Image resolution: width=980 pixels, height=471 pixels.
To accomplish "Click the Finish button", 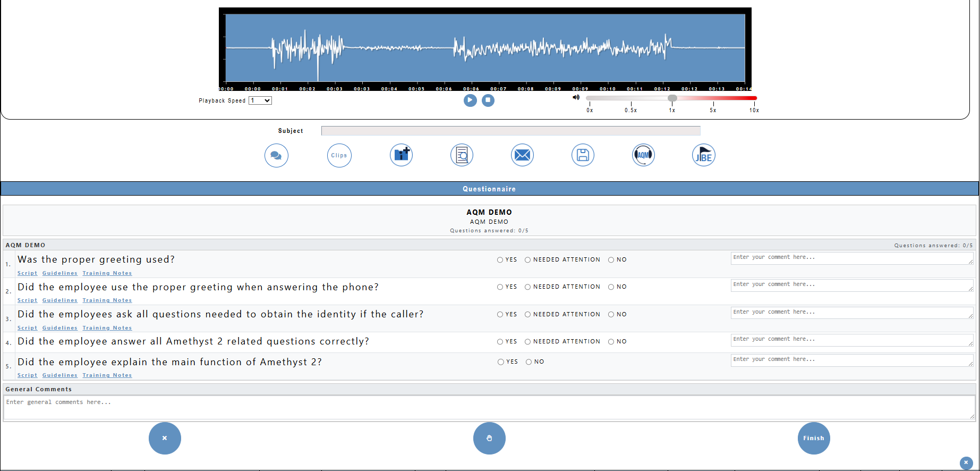I will point(813,438).
